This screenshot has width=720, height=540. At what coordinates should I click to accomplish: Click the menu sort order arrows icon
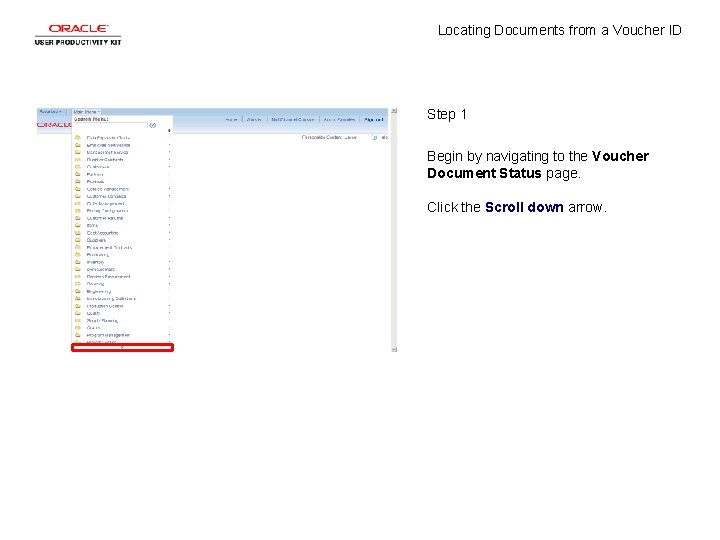169,131
